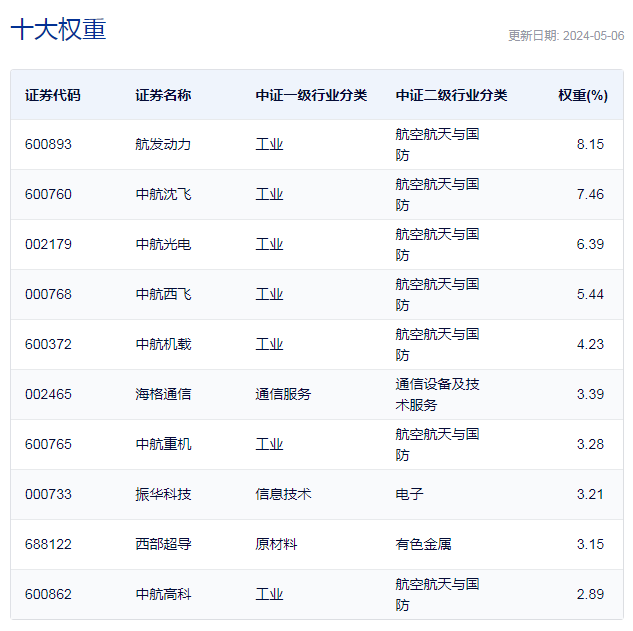Select security code 600765
Viewport: 633px width, 631px height.
[48, 444]
